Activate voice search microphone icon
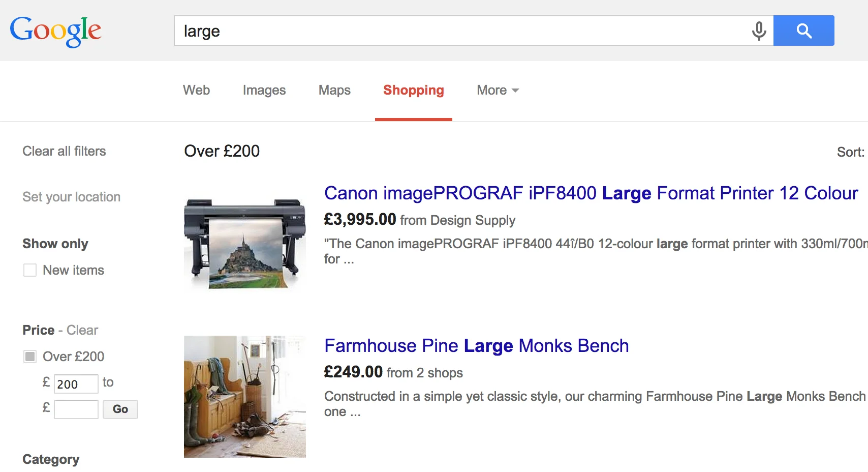868x472 pixels. point(759,31)
